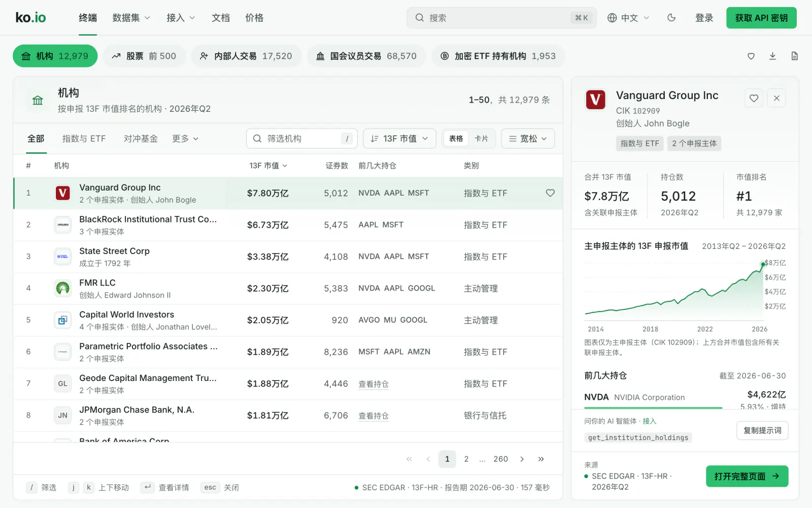Viewport: 812px width, 508px height.
Task: Click 复制提示词 button
Action: coord(762,430)
